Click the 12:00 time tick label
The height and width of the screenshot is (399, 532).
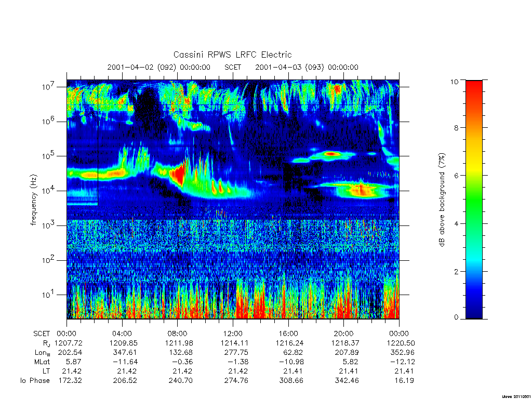(x=233, y=334)
